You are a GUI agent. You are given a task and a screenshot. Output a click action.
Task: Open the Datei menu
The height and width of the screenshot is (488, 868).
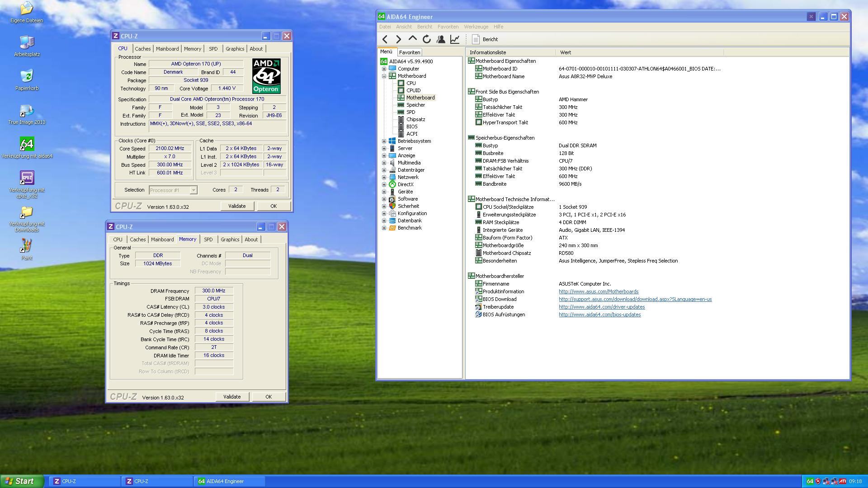pyautogui.click(x=385, y=27)
